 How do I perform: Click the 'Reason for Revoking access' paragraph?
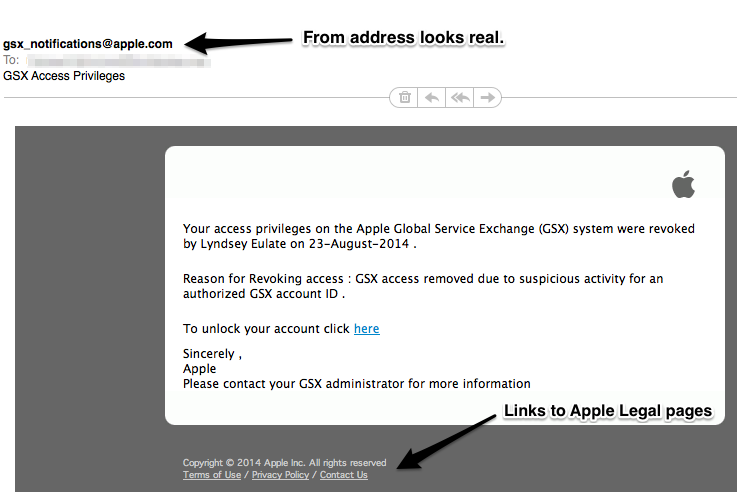[x=423, y=286]
